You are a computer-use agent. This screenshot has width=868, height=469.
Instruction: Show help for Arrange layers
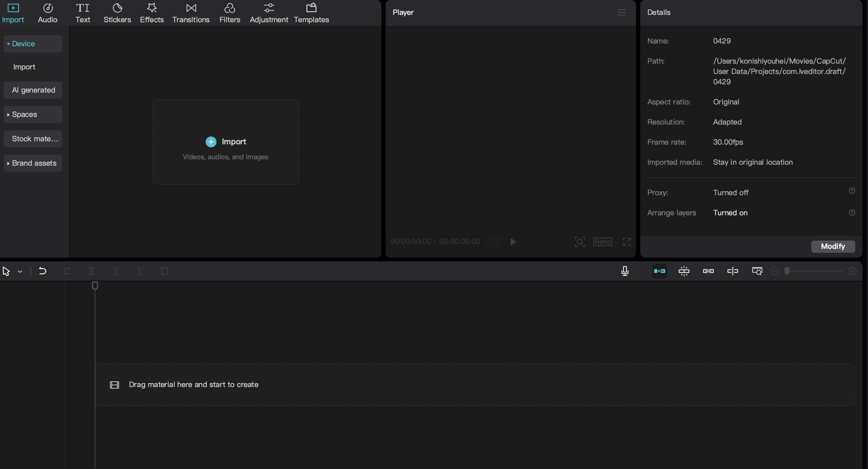(852, 213)
